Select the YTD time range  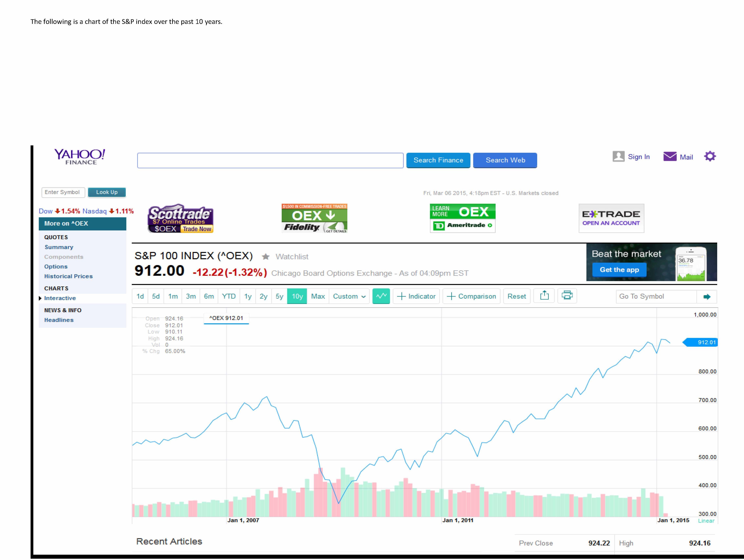pos(229,296)
